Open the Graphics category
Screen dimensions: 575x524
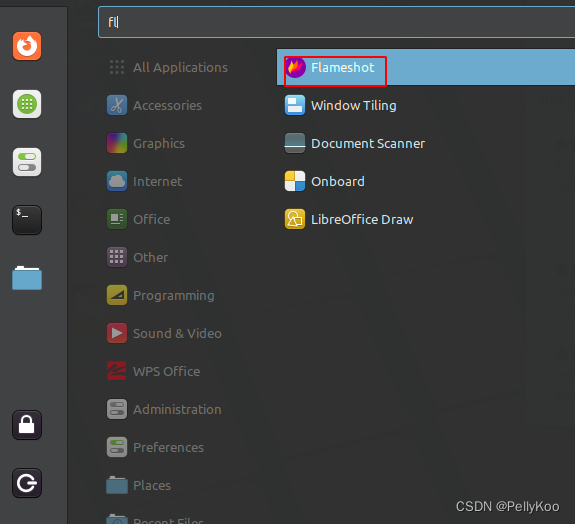pyautogui.click(x=159, y=144)
